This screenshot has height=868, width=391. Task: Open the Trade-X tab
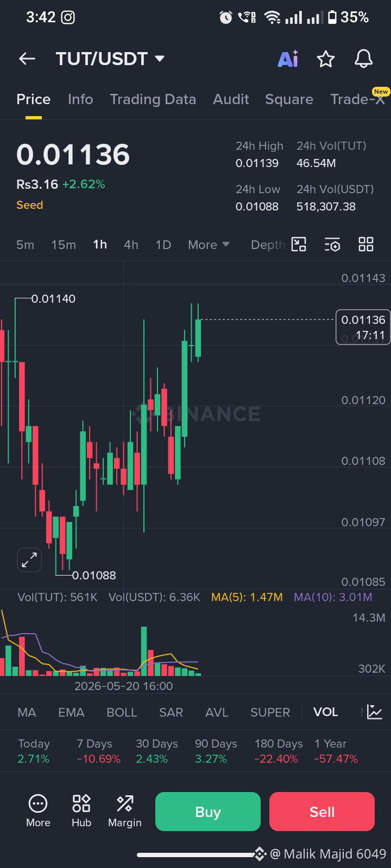[x=357, y=99]
